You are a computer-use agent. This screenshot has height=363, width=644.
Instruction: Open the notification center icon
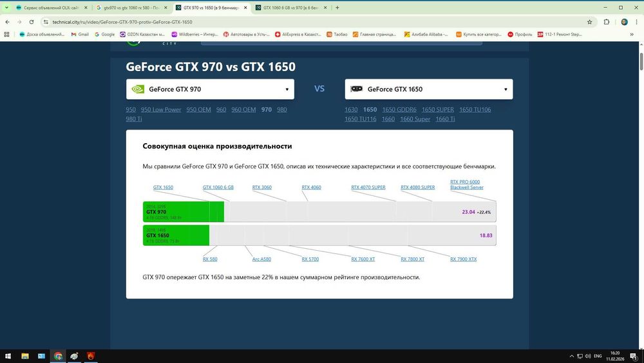point(633,356)
